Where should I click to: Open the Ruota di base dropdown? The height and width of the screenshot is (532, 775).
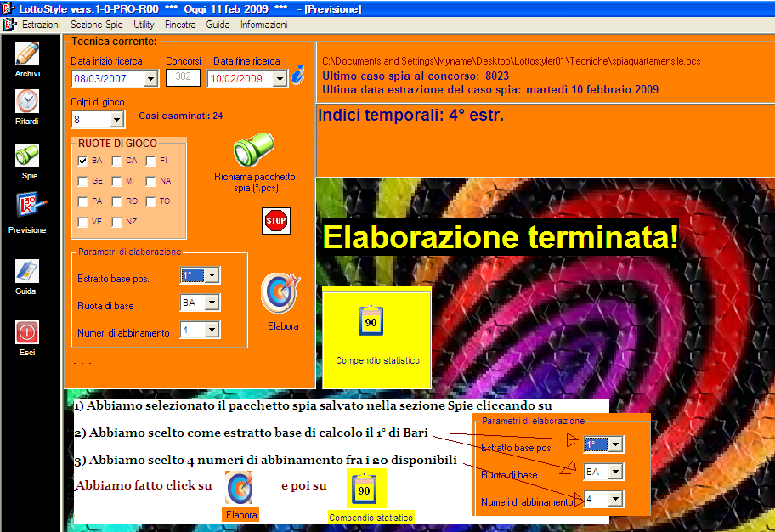(212, 303)
